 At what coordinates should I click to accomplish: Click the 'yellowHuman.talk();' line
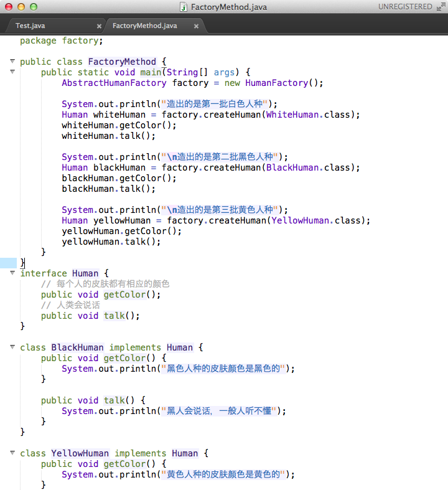pos(111,242)
